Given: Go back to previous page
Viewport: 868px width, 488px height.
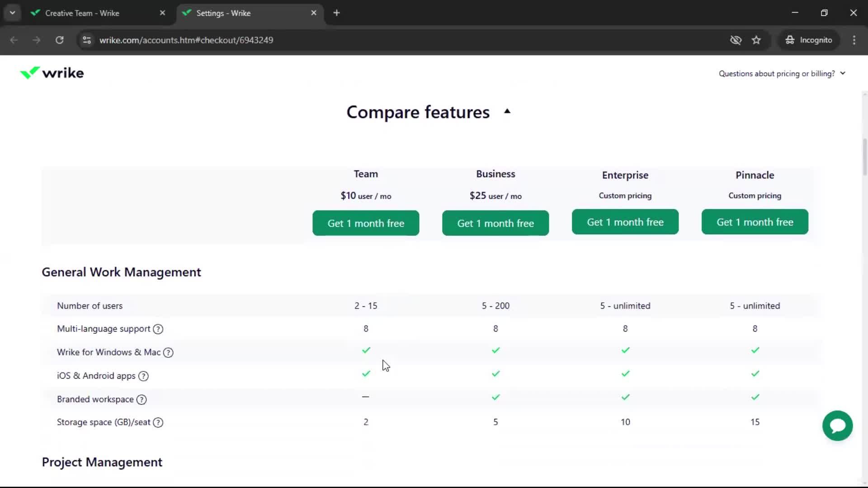Looking at the screenshot, I should coord(14,40).
